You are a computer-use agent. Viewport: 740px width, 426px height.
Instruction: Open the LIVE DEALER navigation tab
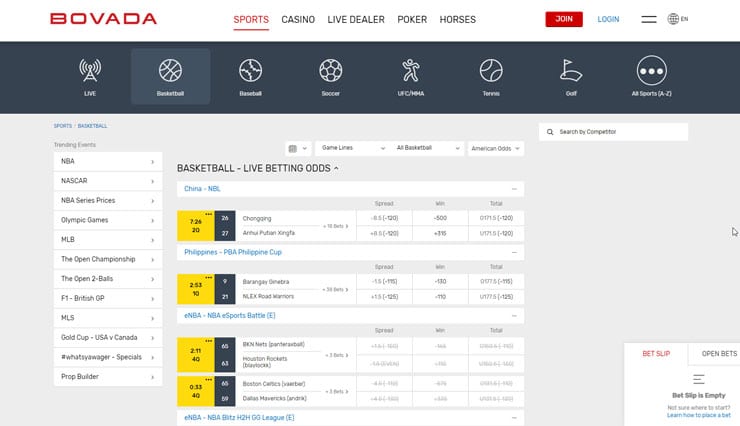tap(356, 20)
